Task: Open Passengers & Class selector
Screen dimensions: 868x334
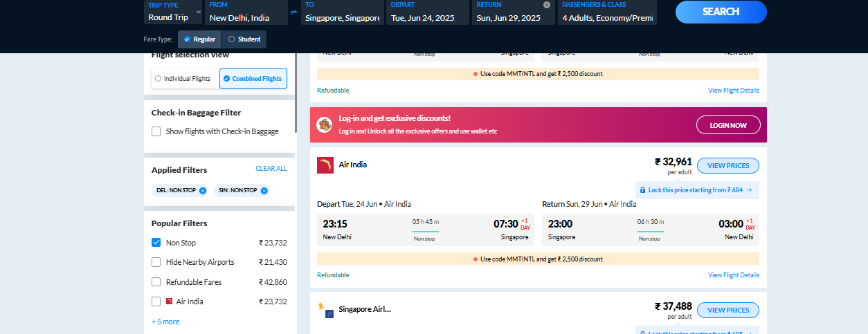Action: pos(607,12)
